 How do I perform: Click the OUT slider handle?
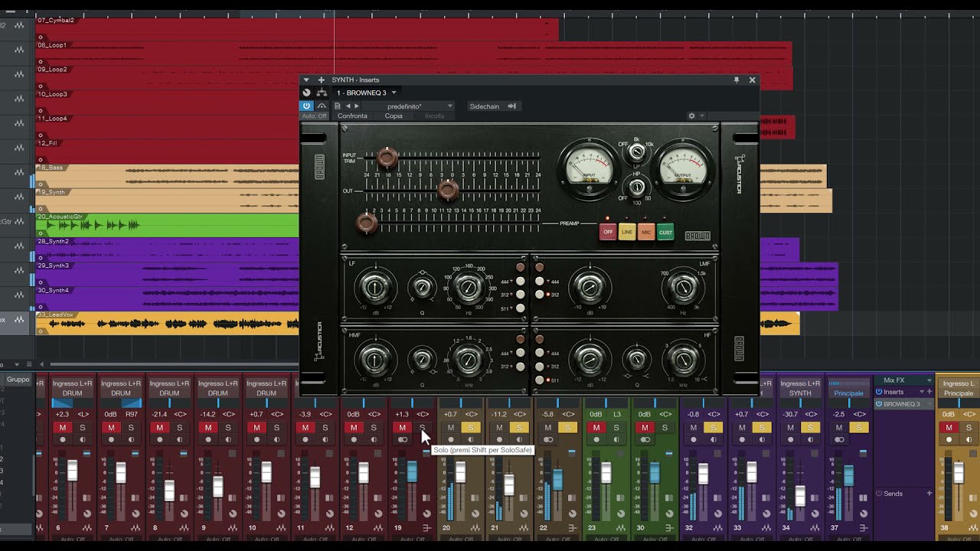448,190
